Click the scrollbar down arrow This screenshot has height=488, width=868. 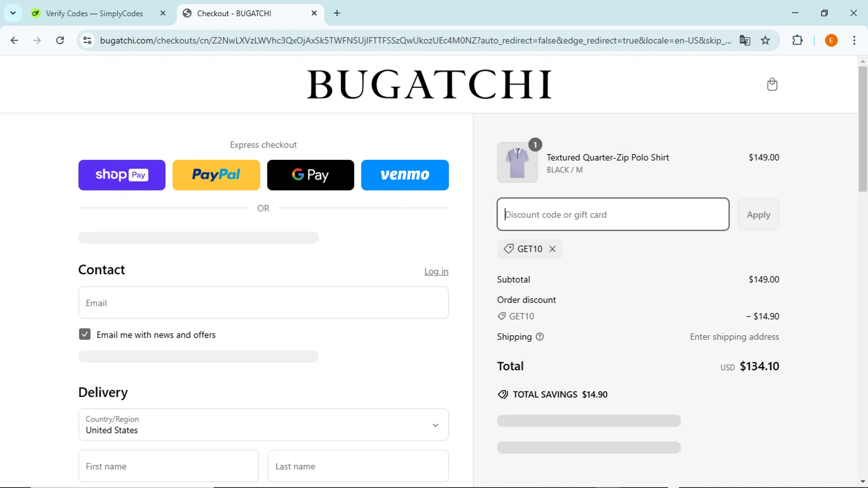coord(863,482)
